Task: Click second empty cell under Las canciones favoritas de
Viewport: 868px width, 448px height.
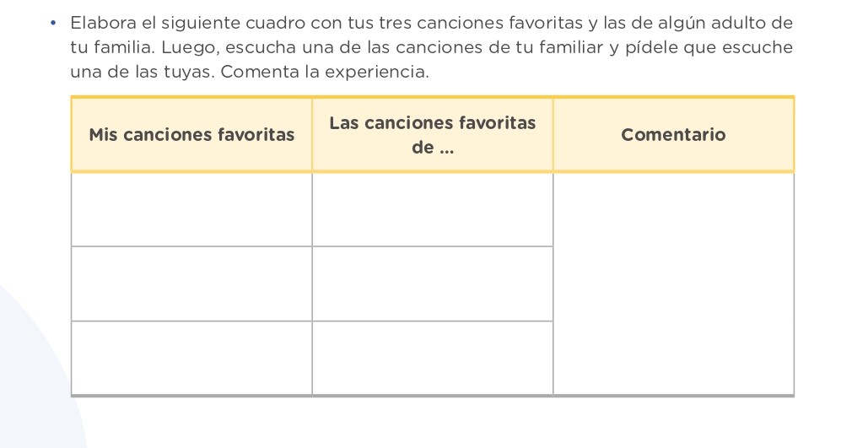Action: pyautogui.click(x=433, y=283)
